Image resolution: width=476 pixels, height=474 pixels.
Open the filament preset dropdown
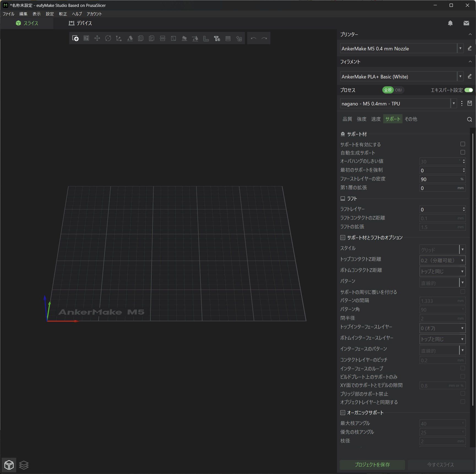tap(460, 77)
